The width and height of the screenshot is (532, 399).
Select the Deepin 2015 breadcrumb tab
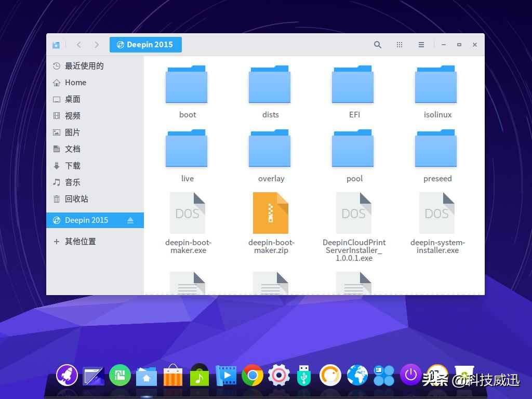[145, 45]
